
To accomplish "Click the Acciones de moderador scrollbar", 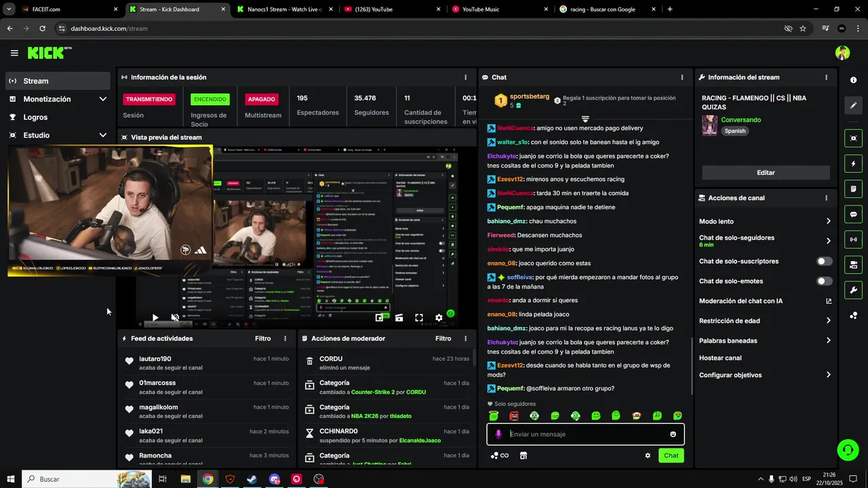I will pyautogui.click(x=473, y=357).
